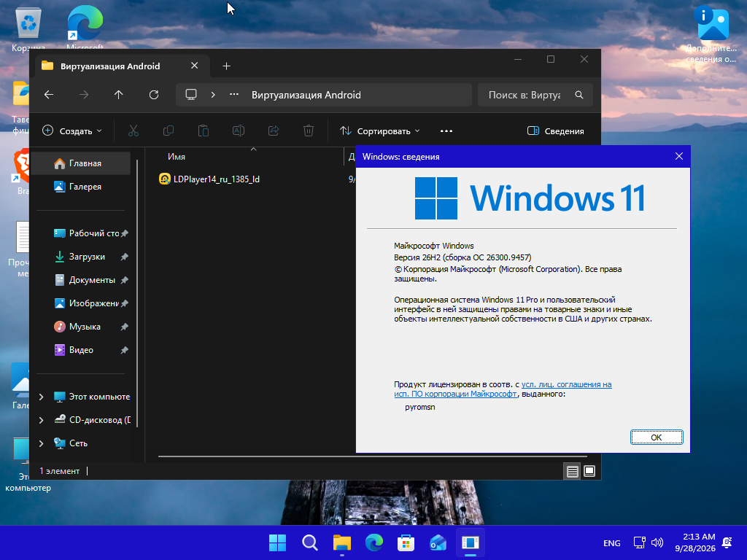Open Recycle Bin (Корзина) on desktop
Image resolution: width=747 pixels, height=560 pixels.
click(28, 29)
